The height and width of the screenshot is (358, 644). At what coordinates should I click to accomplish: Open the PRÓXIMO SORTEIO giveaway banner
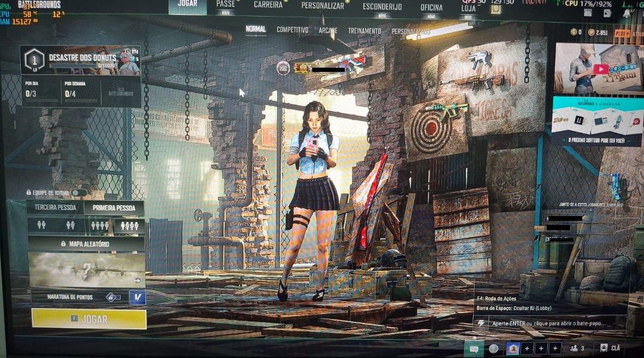[x=598, y=122]
